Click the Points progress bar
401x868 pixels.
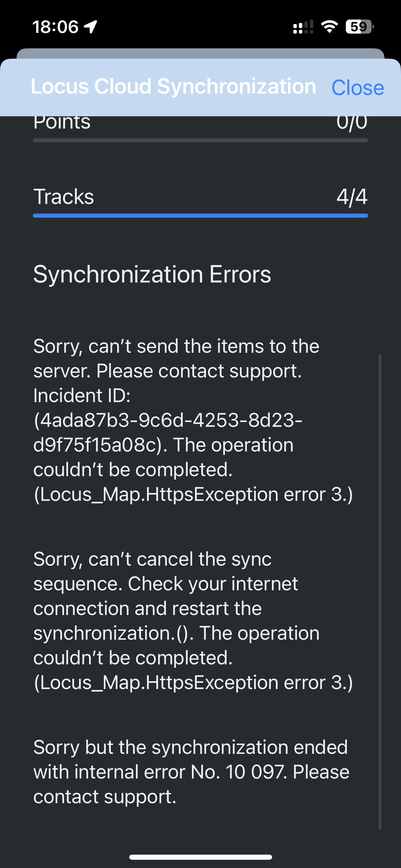coord(200,140)
